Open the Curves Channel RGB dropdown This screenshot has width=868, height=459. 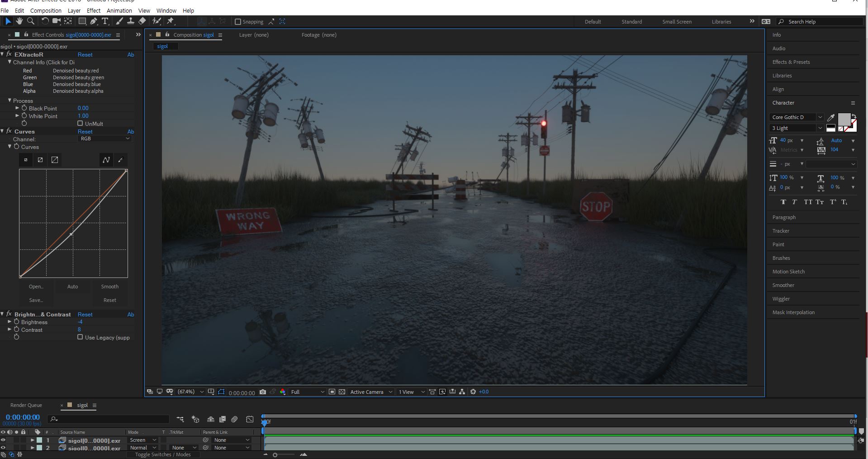tap(105, 139)
